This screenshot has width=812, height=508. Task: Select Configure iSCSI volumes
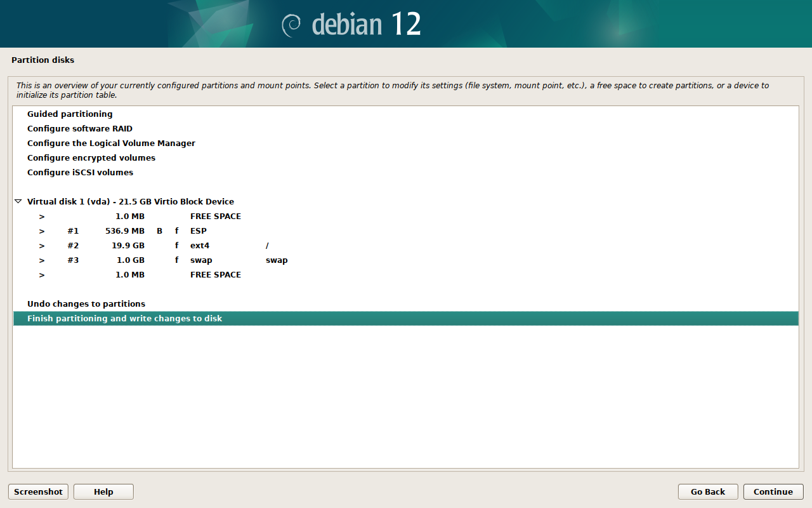click(80, 173)
